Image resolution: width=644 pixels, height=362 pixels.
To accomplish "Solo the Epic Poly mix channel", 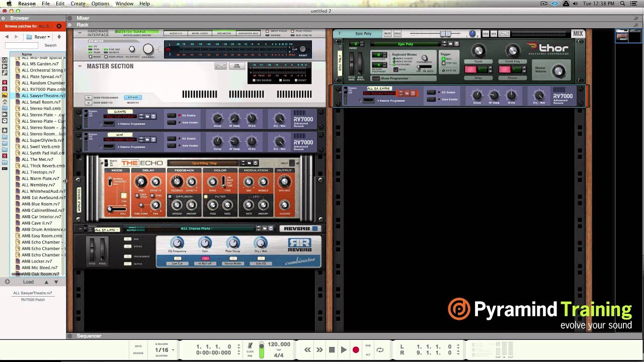I will coord(397,34).
